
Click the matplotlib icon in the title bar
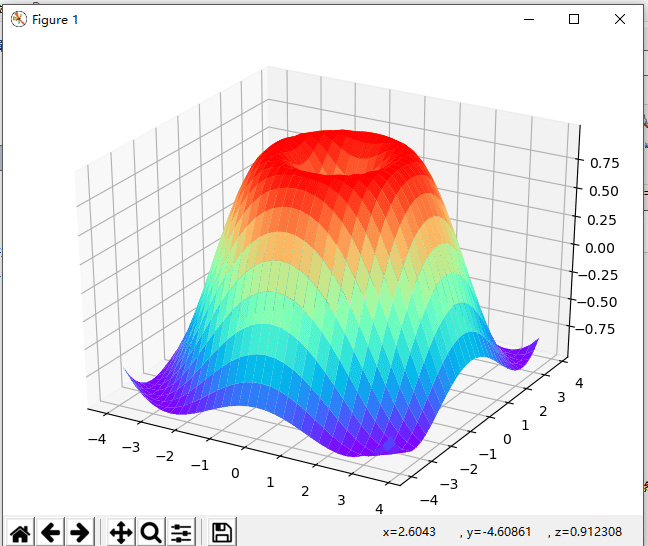click(x=19, y=19)
